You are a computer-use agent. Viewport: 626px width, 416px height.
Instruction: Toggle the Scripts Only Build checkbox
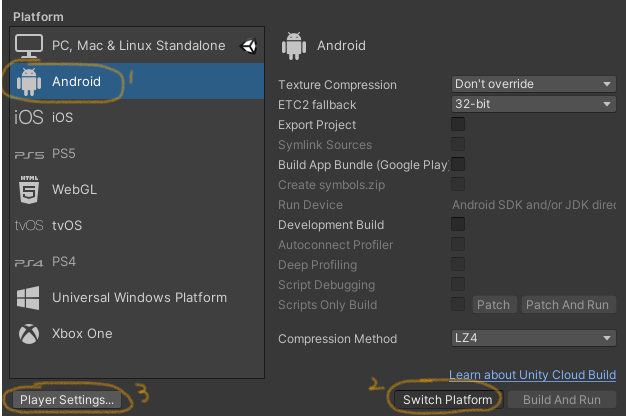[x=458, y=304]
